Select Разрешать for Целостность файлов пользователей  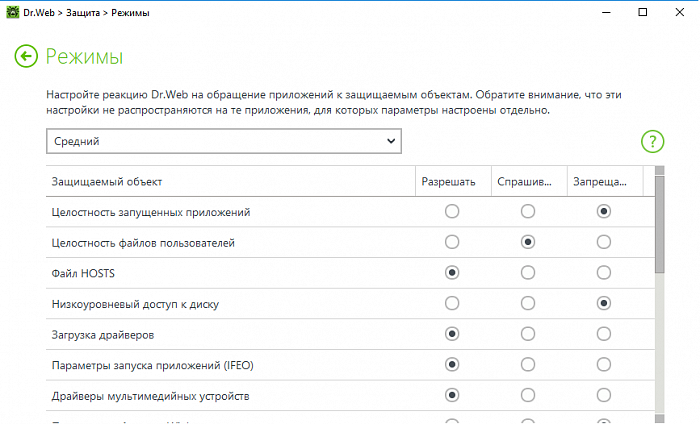[452, 242]
